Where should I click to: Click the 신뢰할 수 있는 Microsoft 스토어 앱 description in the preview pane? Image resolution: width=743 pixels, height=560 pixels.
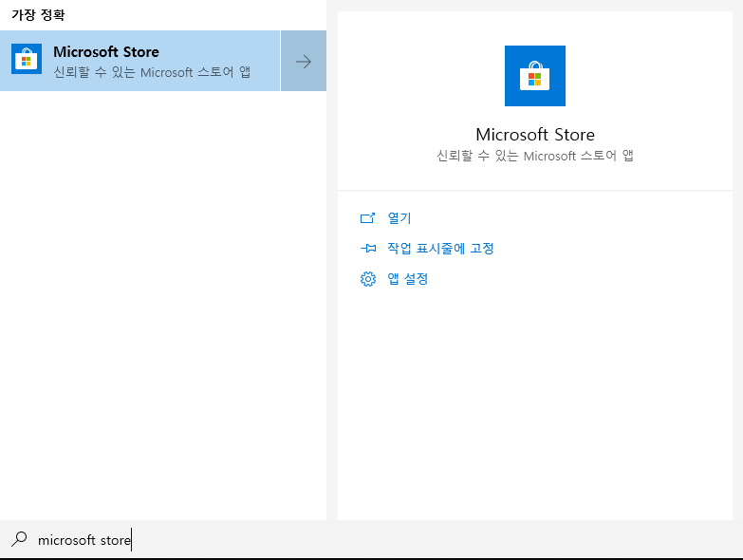(x=535, y=156)
